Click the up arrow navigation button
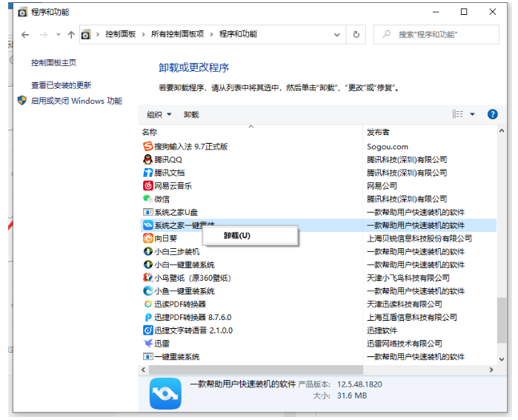Screen dimensions: 518x420 point(71,35)
